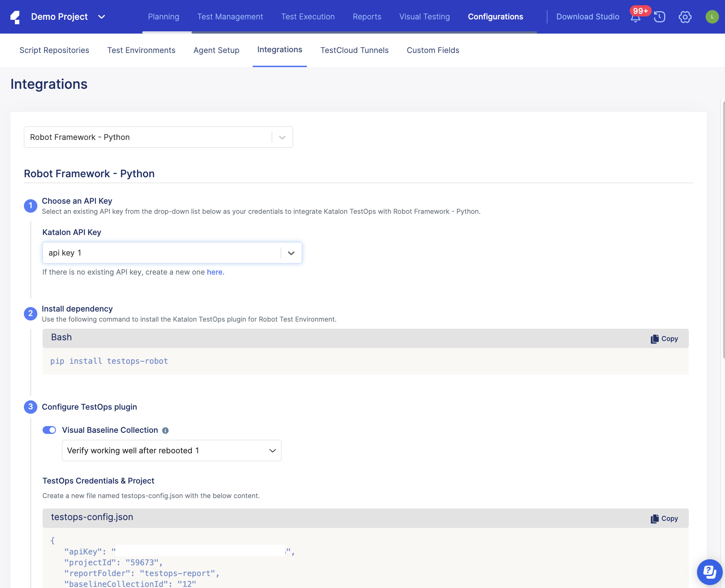The image size is (725, 588).
Task: Expand the Robot Framework Python dropdown
Action: pos(282,137)
